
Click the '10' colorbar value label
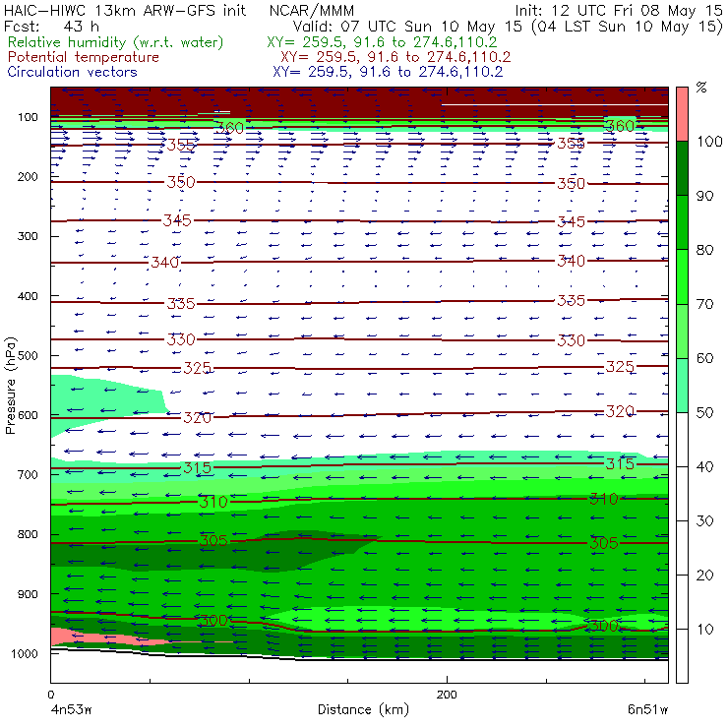[x=704, y=629]
